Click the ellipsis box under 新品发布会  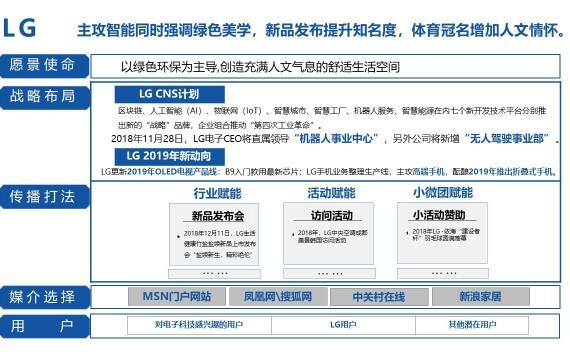(214, 273)
